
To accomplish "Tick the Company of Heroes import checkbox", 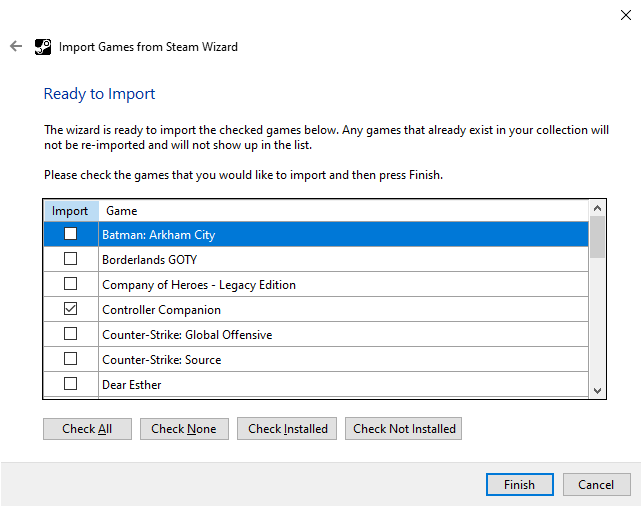I will tap(70, 284).
